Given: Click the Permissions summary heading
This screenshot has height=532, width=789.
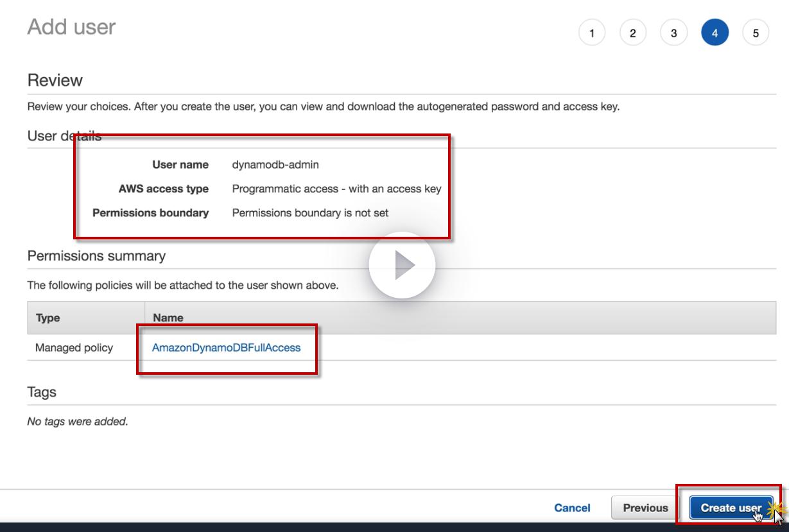Looking at the screenshot, I should (96, 256).
